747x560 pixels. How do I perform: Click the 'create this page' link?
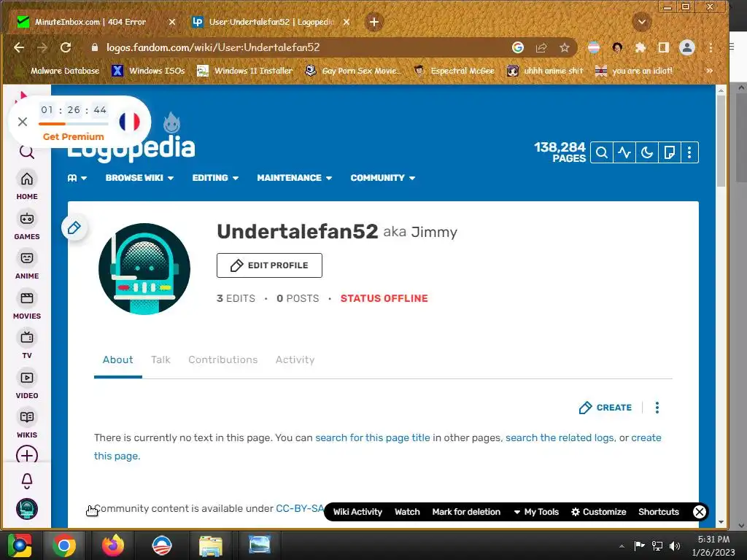[646, 437]
